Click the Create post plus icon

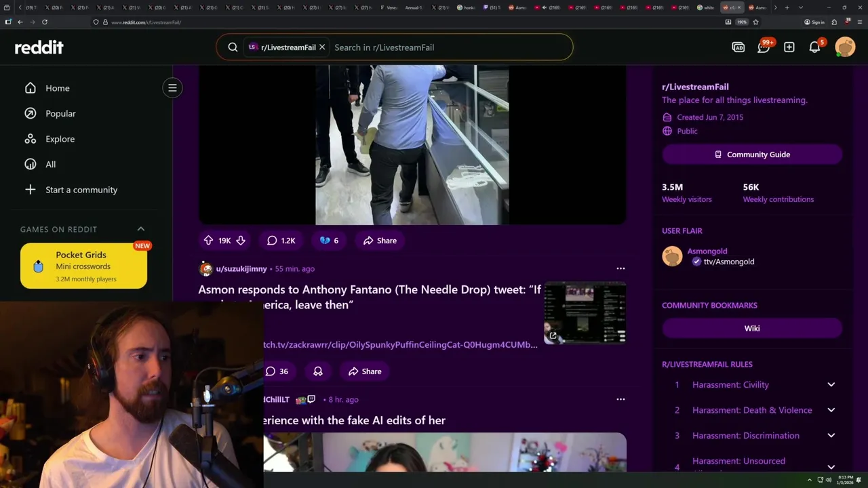[789, 47]
